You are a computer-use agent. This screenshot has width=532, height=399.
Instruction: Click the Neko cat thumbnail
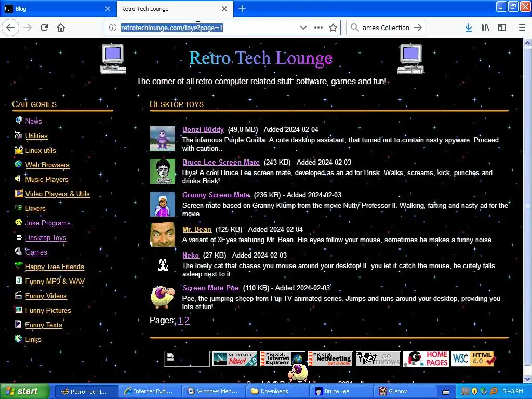163,264
